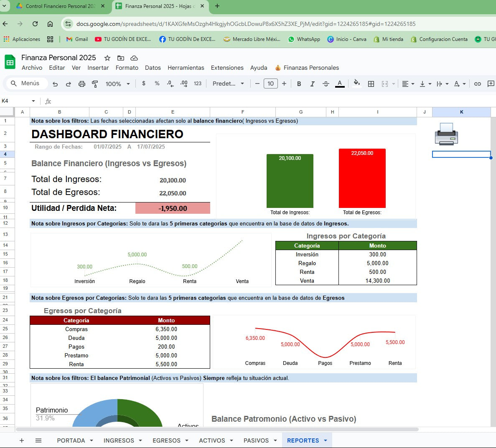Open the EGRESOS tab dropdown arrow
496x448 pixels.
pos(187,440)
